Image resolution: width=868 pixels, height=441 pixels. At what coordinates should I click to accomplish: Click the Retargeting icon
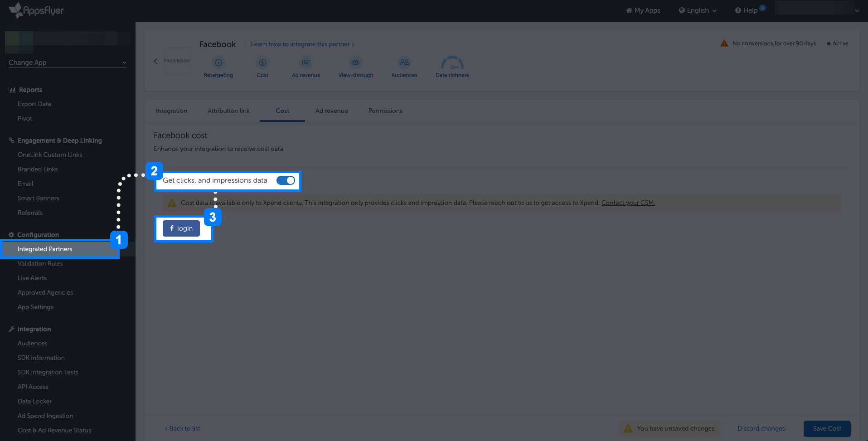click(x=218, y=63)
